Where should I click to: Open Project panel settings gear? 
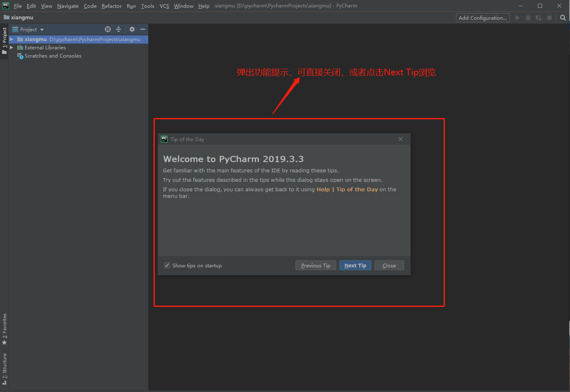pos(132,29)
